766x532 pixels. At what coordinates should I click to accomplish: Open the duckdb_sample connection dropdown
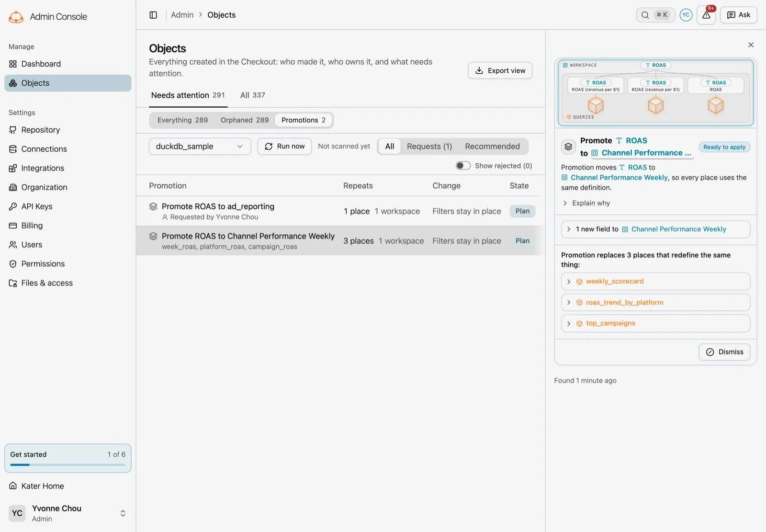coord(200,147)
